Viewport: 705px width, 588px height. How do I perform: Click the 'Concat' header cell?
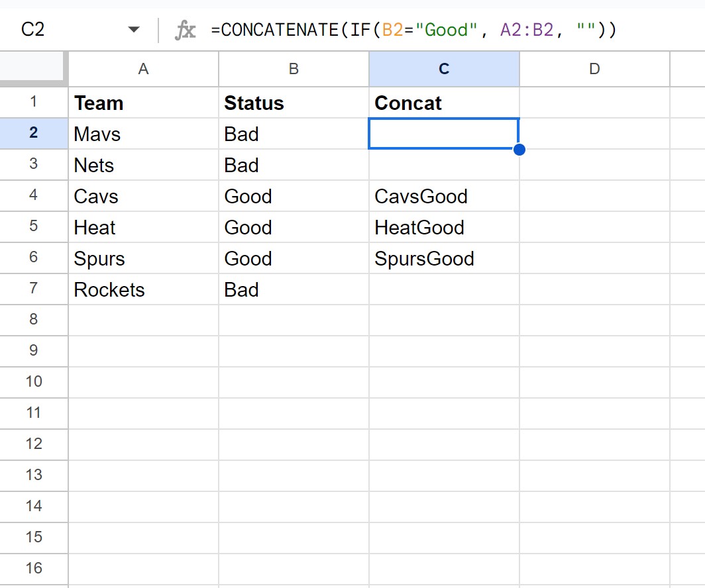click(x=444, y=103)
